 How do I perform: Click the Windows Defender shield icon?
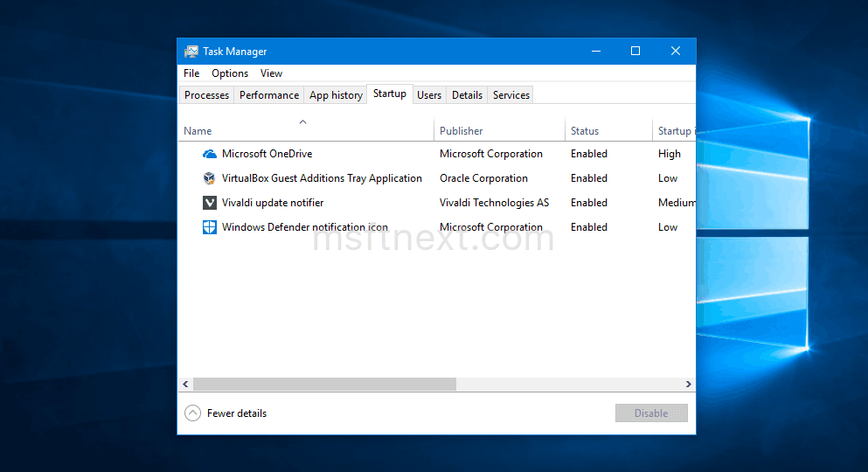click(209, 227)
